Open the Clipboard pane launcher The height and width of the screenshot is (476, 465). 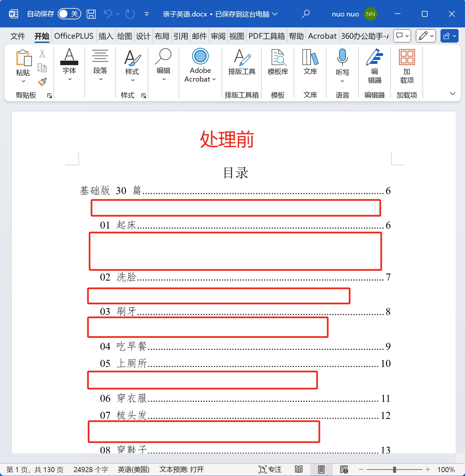point(50,95)
